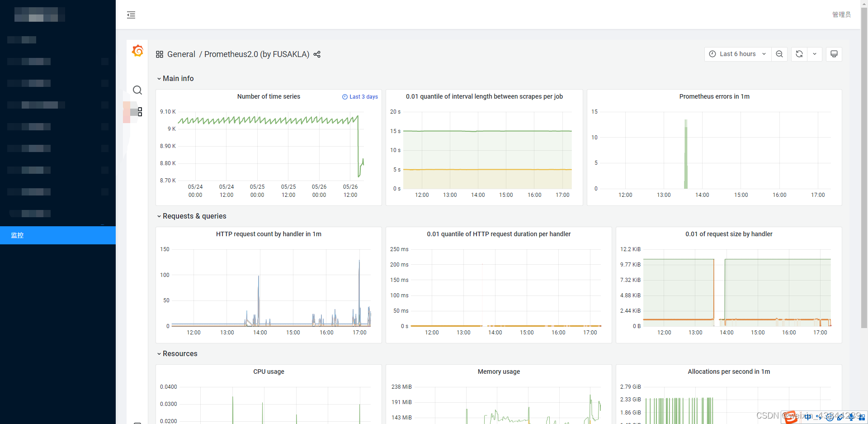The width and height of the screenshot is (868, 424).
Task: Click the 0.0400 axis label in CPU usage
Action: point(169,387)
